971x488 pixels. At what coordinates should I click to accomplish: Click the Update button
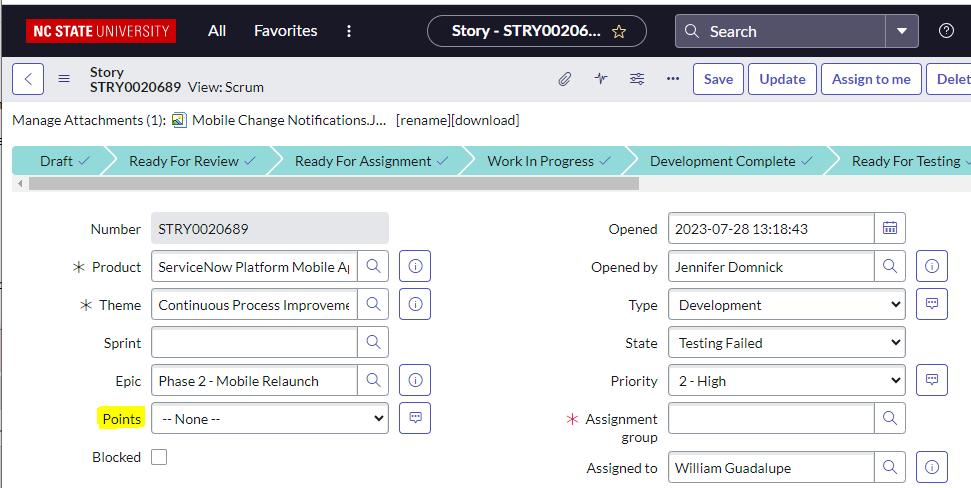coord(782,79)
